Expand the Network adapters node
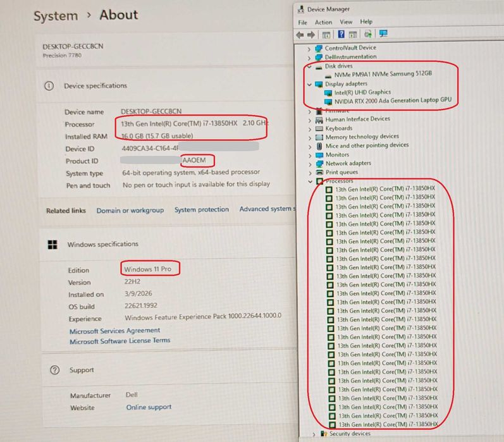 click(x=310, y=164)
